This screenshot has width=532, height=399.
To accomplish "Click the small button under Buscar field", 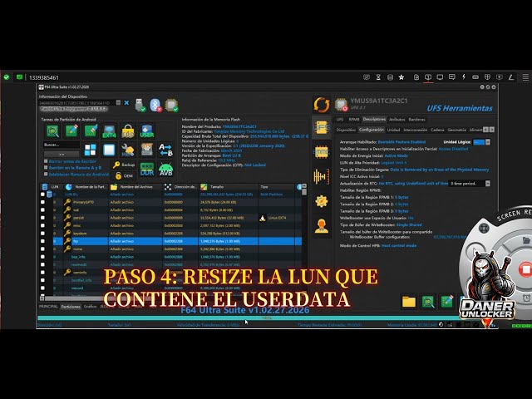I will (x=62, y=155).
